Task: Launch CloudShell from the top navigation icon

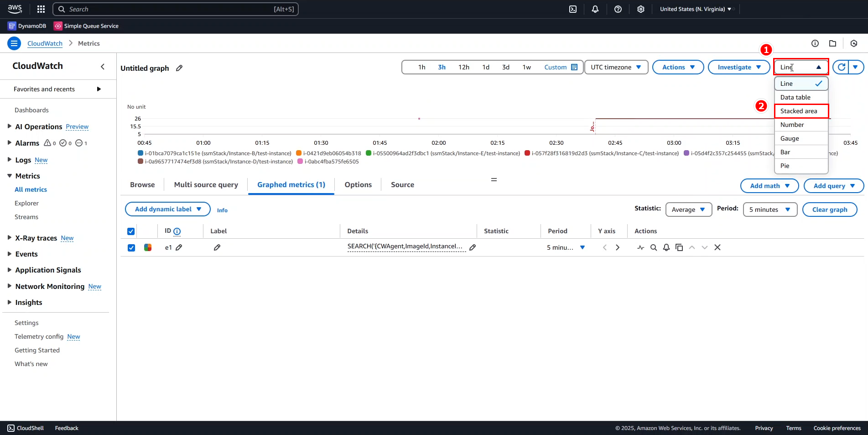Action: pyautogui.click(x=573, y=9)
